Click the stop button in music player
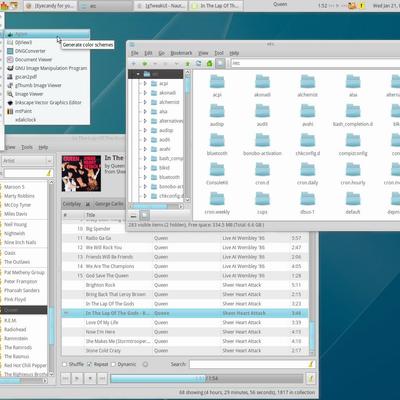The width and height of the screenshot is (400, 400). (x=90, y=378)
